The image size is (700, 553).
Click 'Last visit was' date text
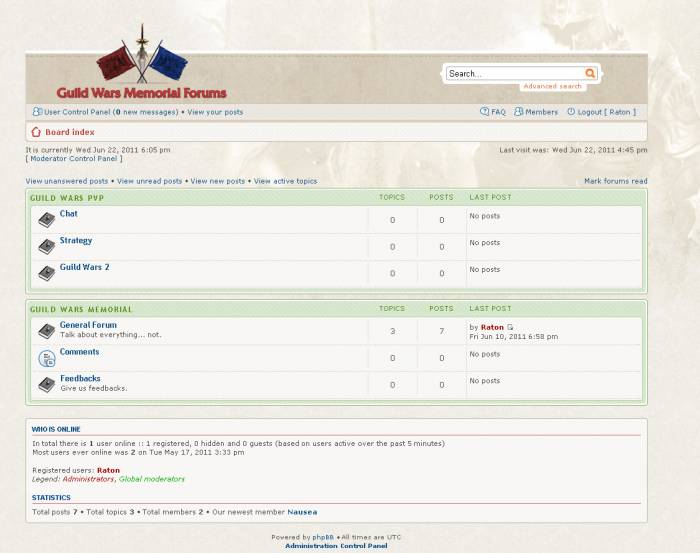(x=573, y=150)
